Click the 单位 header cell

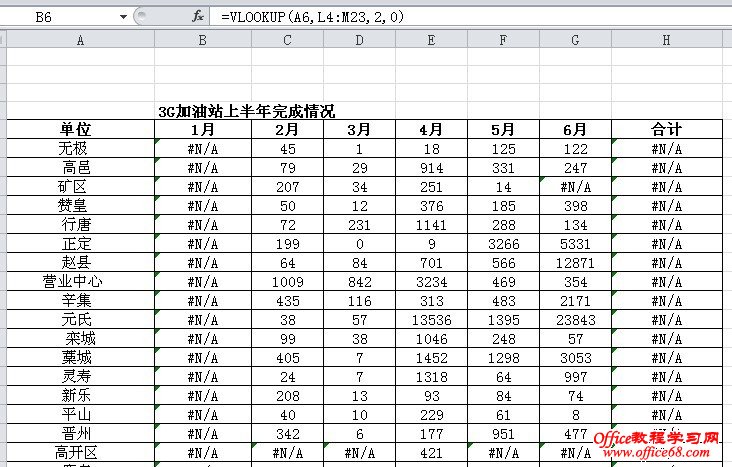(80, 129)
